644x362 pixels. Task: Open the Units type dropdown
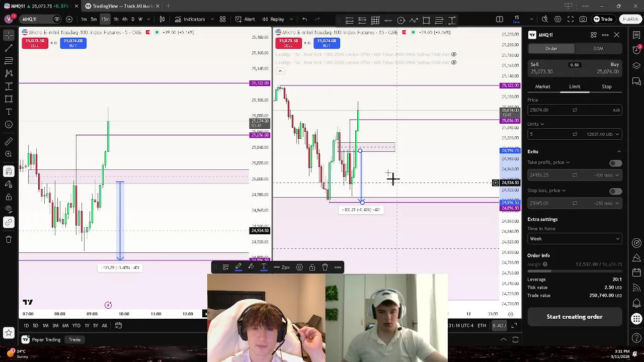click(536, 124)
